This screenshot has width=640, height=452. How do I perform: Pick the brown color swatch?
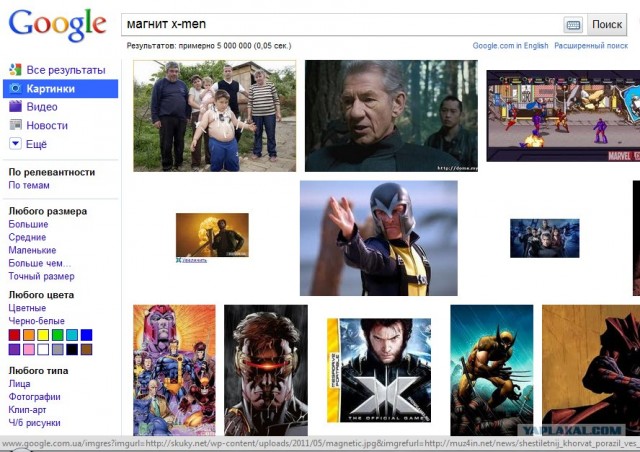86,349
